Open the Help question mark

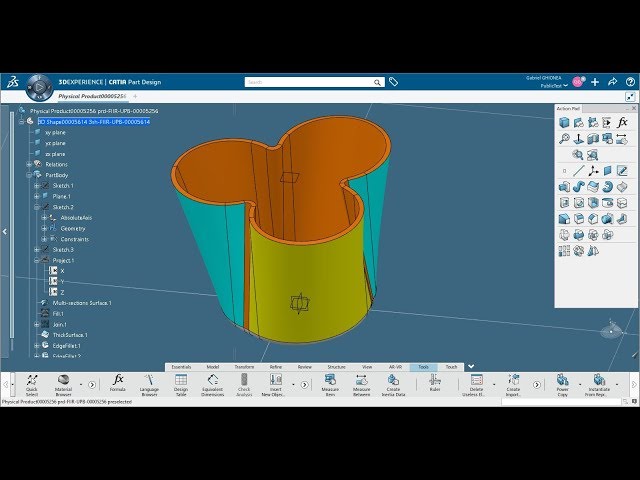click(x=630, y=82)
